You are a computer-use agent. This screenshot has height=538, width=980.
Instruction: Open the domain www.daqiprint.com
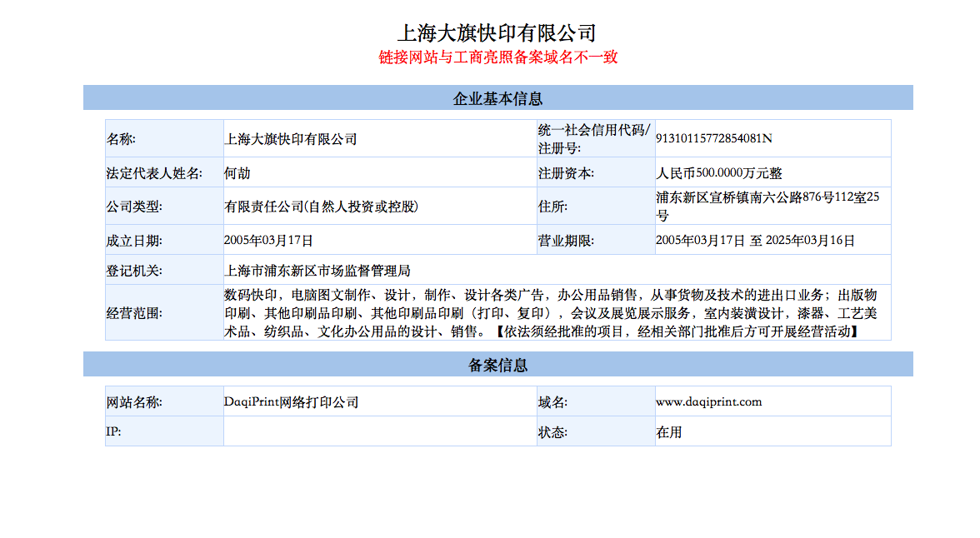click(708, 401)
